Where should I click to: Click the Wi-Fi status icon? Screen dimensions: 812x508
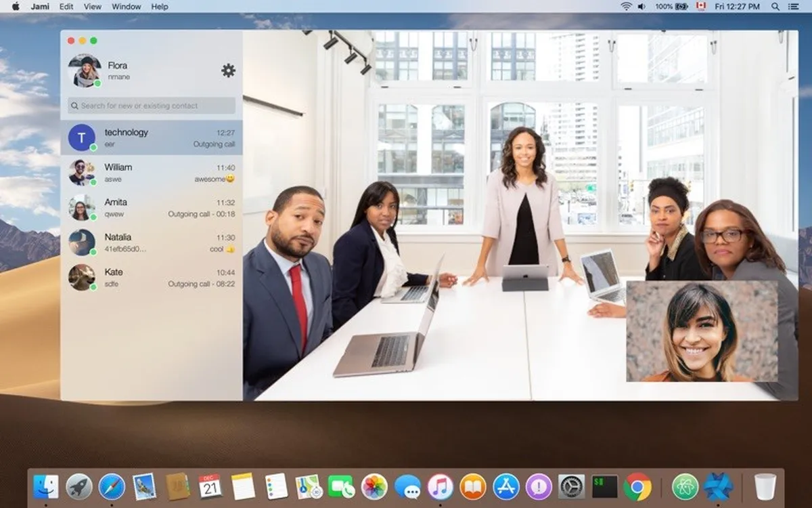(626, 6)
